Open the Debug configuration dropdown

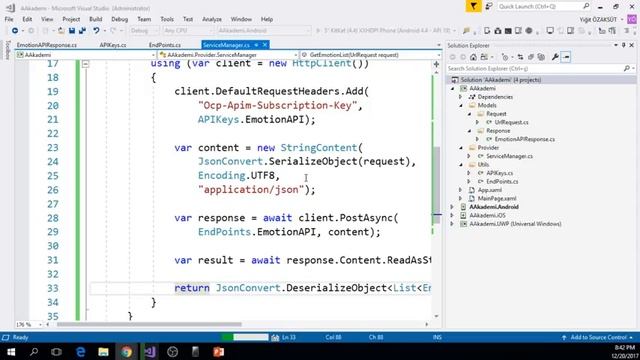click(144, 31)
